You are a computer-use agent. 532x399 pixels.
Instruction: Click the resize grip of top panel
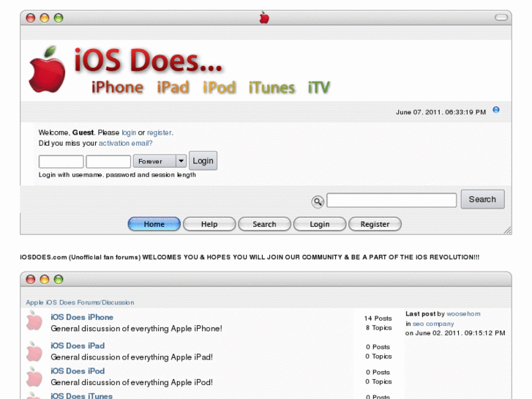pyautogui.click(x=508, y=230)
